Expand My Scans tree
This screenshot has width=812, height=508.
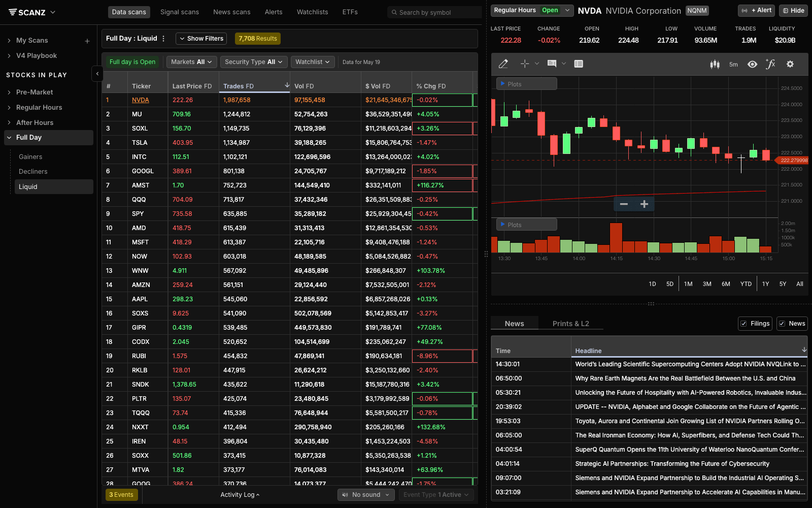point(9,41)
